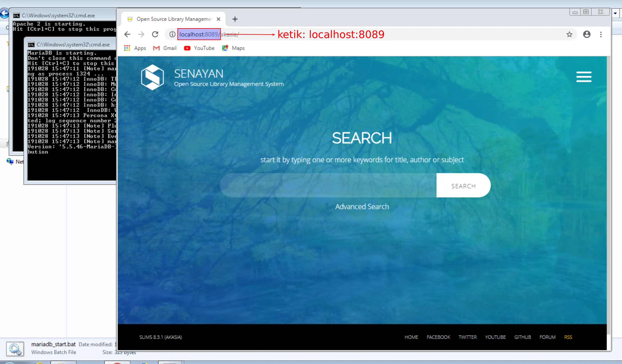622x364 pixels.
Task: Click the browser forward navigation arrow
Action: click(141, 34)
